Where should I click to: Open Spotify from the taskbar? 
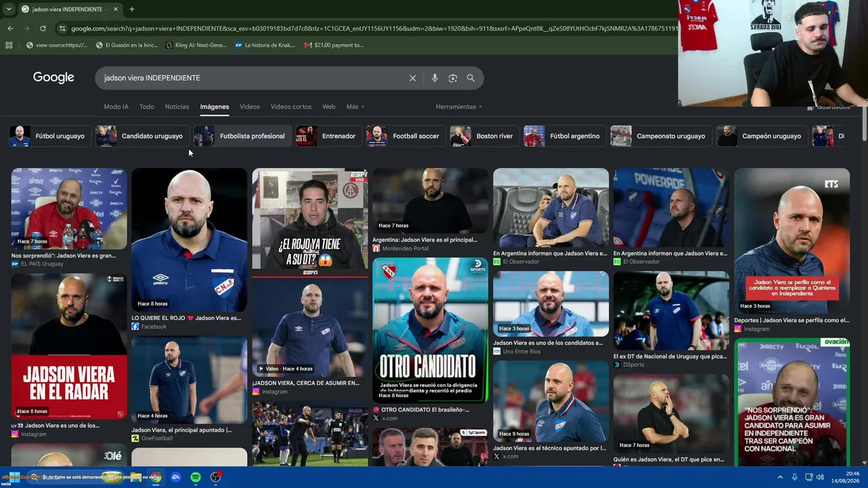[x=195, y=477]
